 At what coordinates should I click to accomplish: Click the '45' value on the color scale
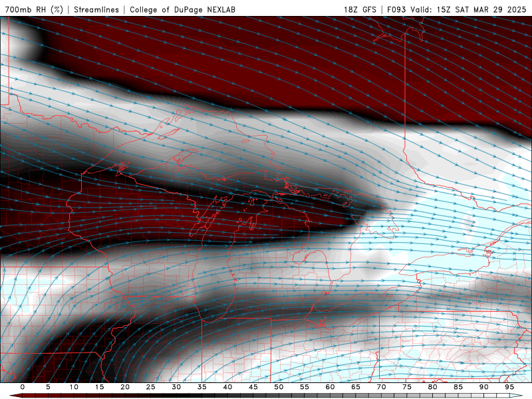[x=253, y=387]
